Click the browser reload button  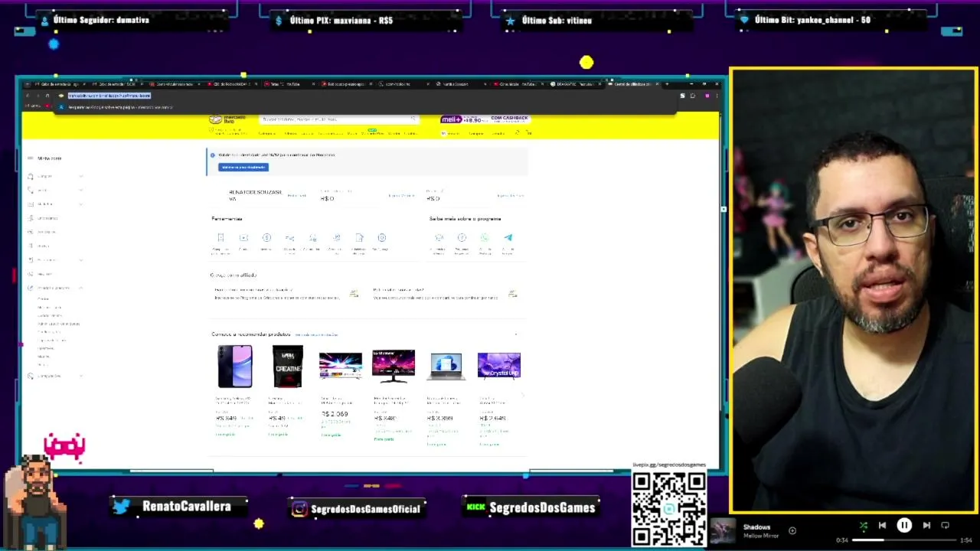pos(47,96)
